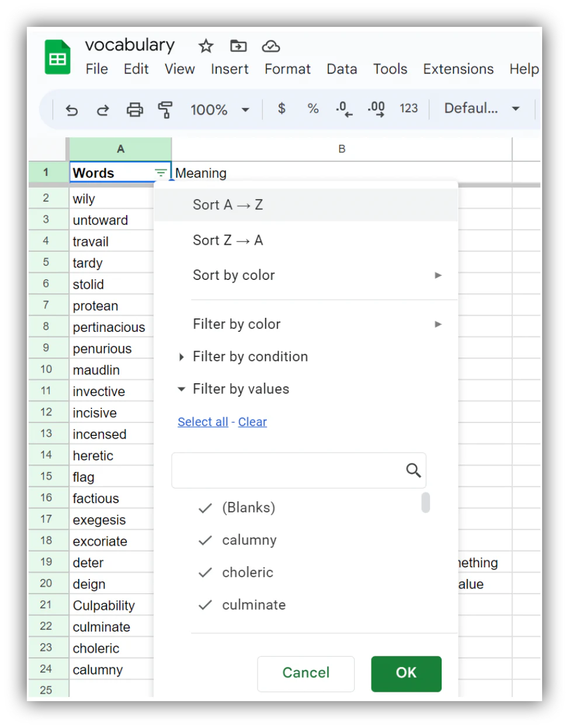The height and width of the screenshot is (728, 569).
Task: Open the Tools menu
Action: coord(390,69)
